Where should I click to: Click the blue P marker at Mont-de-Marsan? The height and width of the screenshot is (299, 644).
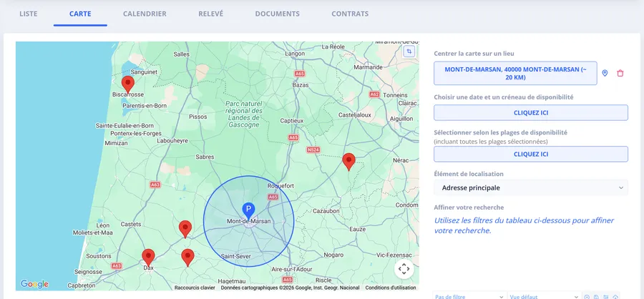[x=248, y=210]
